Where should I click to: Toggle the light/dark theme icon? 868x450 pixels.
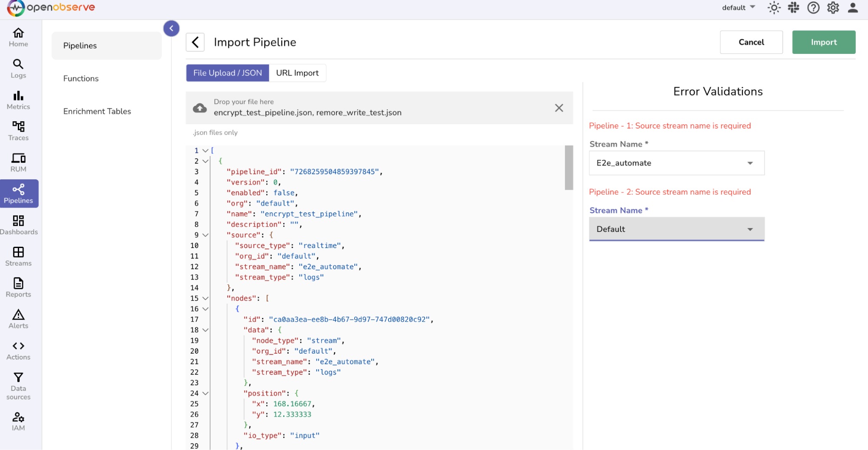pos(773,8)
